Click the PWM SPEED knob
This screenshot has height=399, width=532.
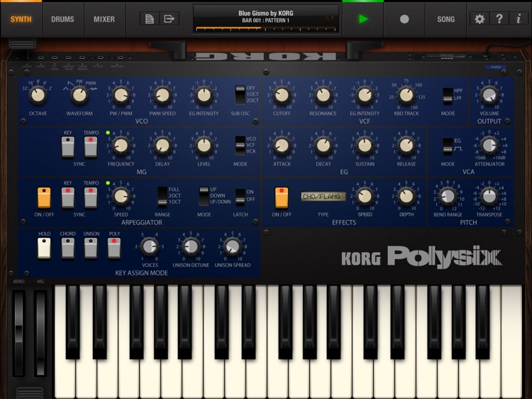coord(162,95)
